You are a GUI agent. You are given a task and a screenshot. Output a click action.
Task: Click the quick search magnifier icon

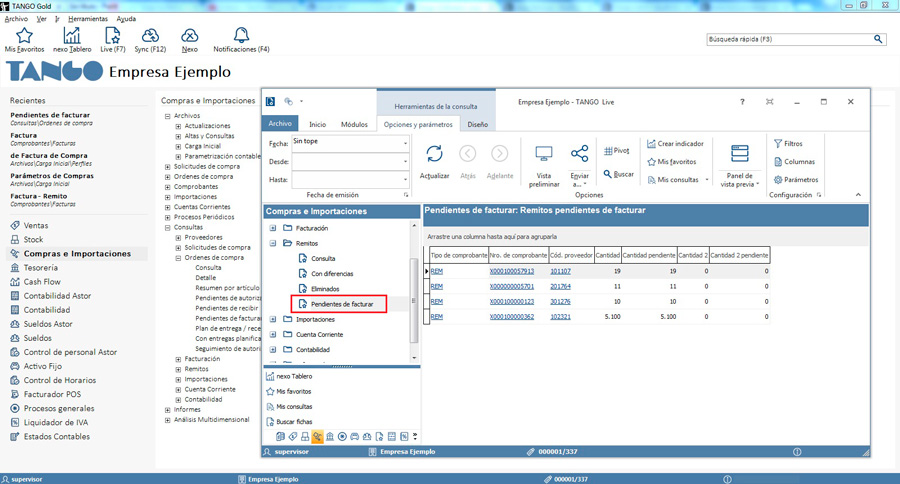[878, 39]
